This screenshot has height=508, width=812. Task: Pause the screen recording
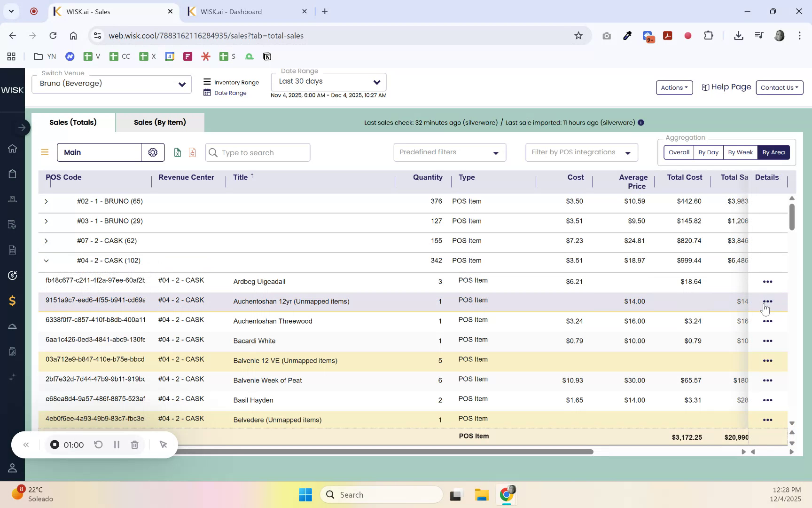tap(117, 444)
